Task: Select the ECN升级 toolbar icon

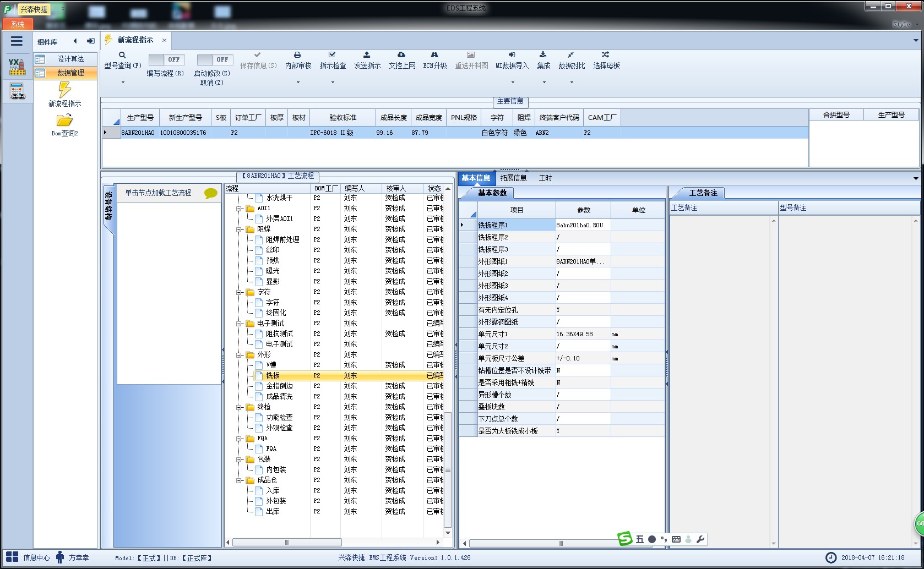Action: [x=434, y=55]
